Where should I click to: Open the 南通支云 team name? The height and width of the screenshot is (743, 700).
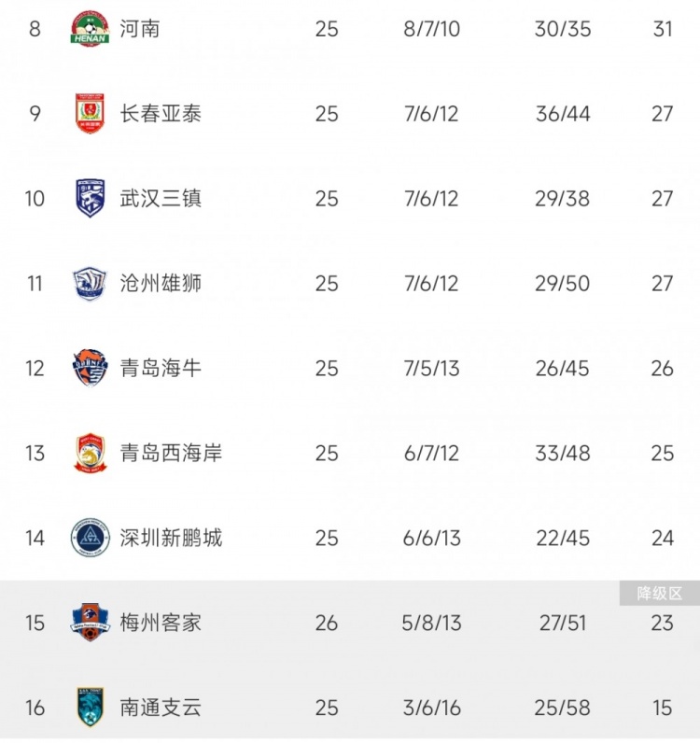(x=161, y=708)
